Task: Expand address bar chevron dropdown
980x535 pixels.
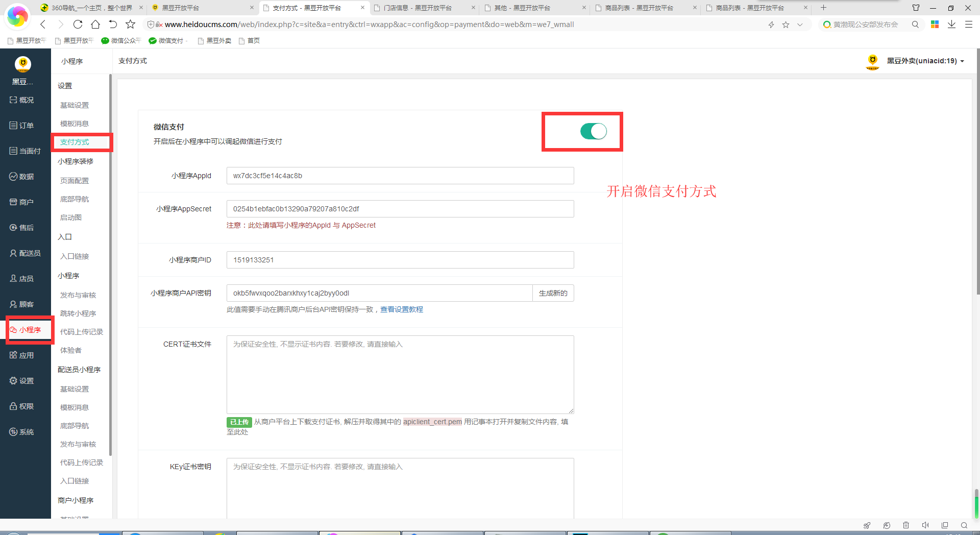Action: point(800,25)
